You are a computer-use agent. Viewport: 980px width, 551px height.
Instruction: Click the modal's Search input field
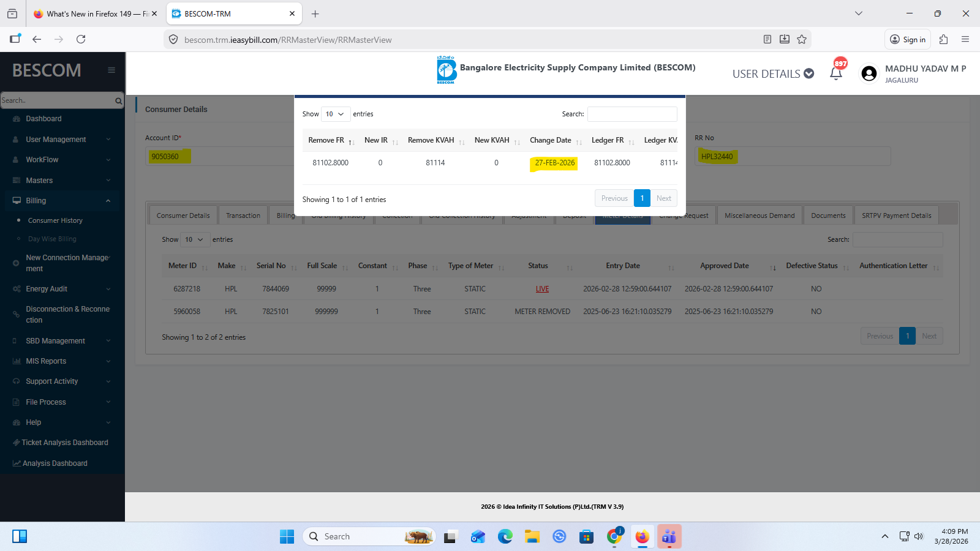coord(632,114)
